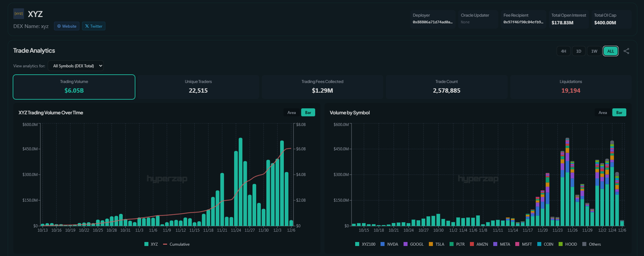Toggle NVDA legend entry
The image size is (644, 256).
[x=391, y=244]
